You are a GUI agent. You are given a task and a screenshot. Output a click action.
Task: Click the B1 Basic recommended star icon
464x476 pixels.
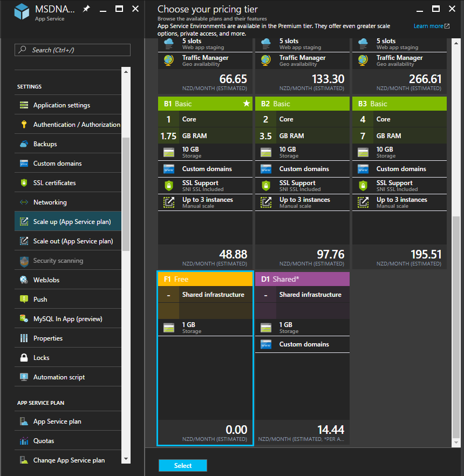coord(247,104)
